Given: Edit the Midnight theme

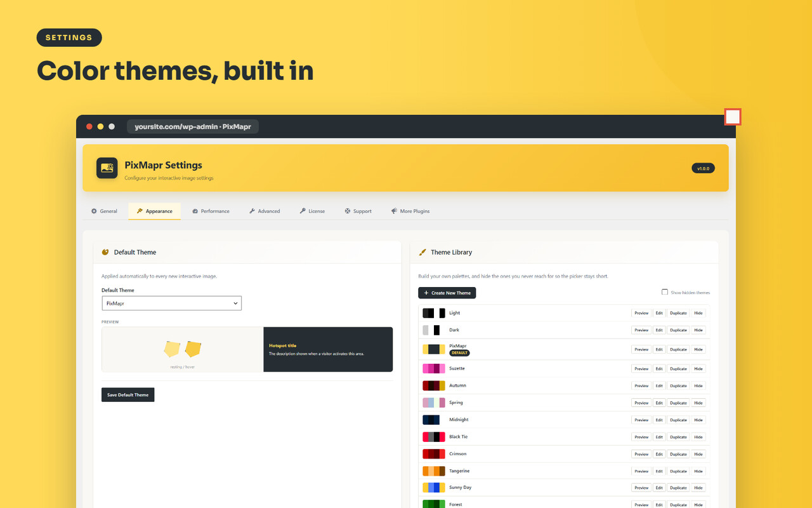Looking at the screenshot, I should (x=659, y=420).
